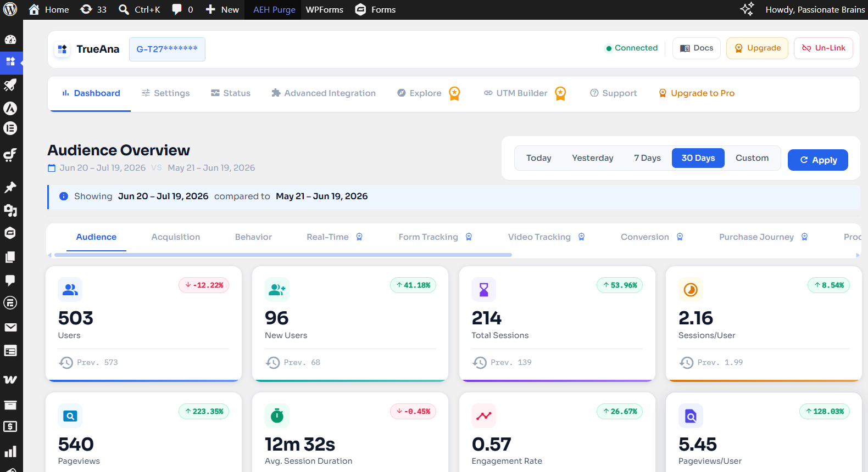Viewport: 868px width, 472px height.
Task: Click the calendar icon by date range
Action: point(52,168)
